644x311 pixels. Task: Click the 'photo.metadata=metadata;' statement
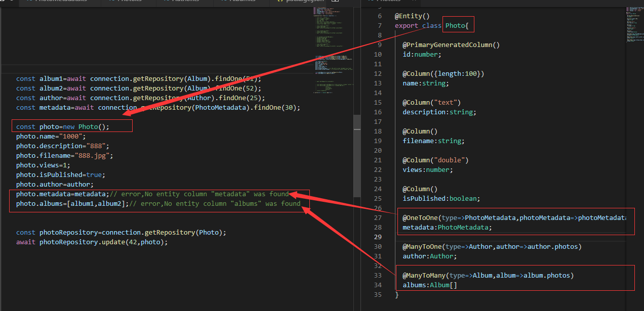coord(63,194)
